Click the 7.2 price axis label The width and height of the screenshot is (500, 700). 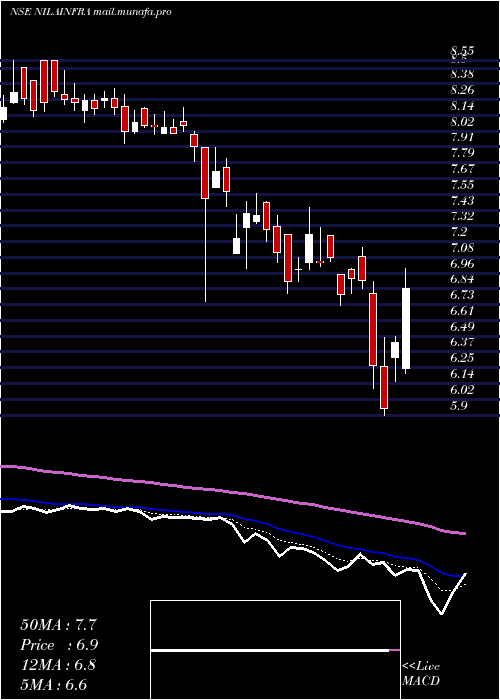[x=458, y=232]
